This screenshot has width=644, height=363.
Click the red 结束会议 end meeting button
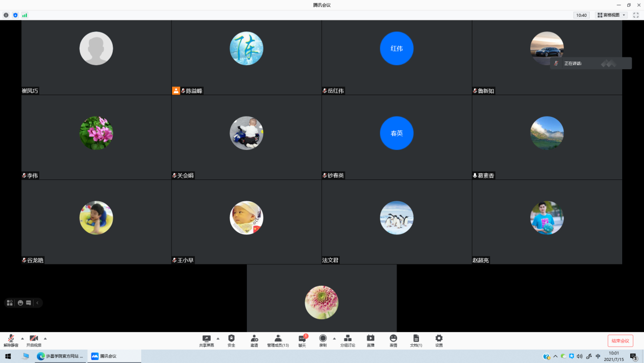620,341
